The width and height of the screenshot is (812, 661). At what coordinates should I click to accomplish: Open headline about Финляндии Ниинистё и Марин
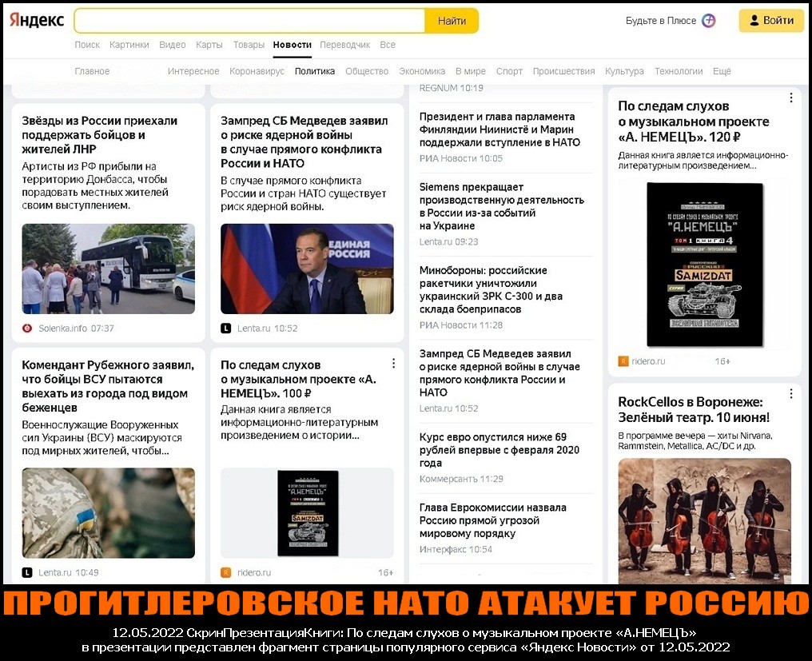[500, 129]
